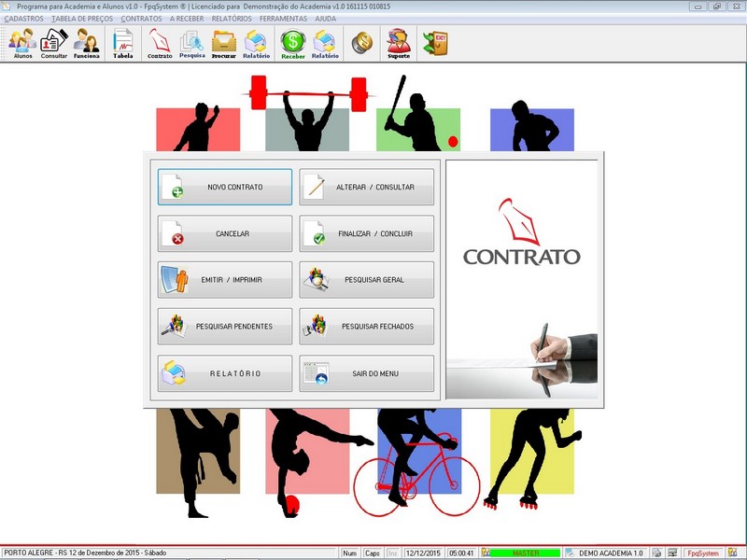Click the green MASTER status indicator
The image size is (747, 560).
[526, 553]
